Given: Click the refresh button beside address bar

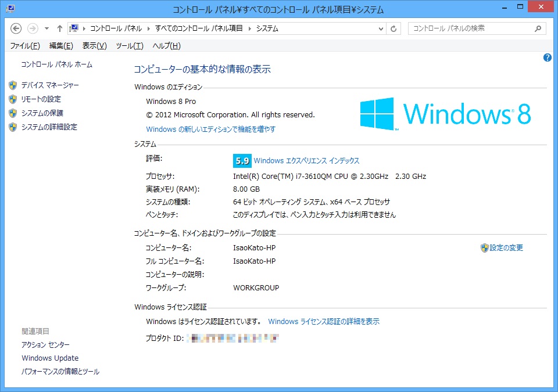Looking at the screenshot, I should coord(394,28).
